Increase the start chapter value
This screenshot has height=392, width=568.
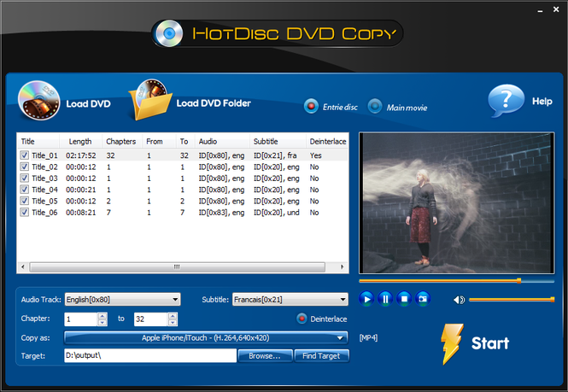coord(102,315)
